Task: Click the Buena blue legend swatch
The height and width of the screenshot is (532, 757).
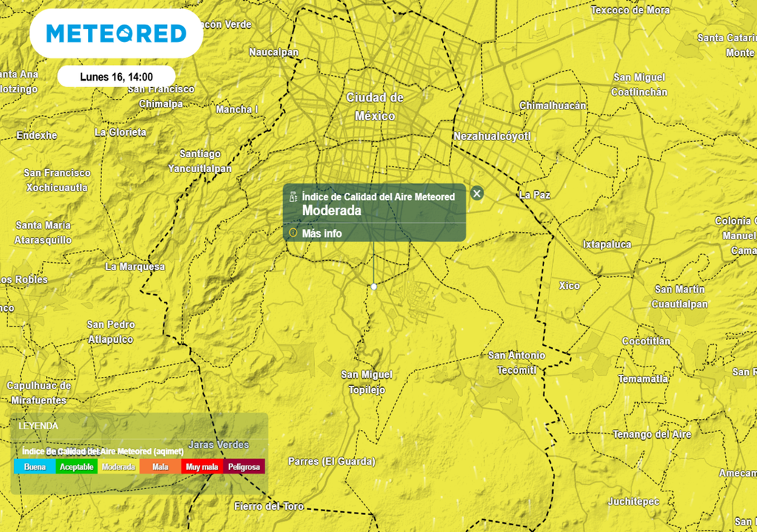Action: coord(35,467)
